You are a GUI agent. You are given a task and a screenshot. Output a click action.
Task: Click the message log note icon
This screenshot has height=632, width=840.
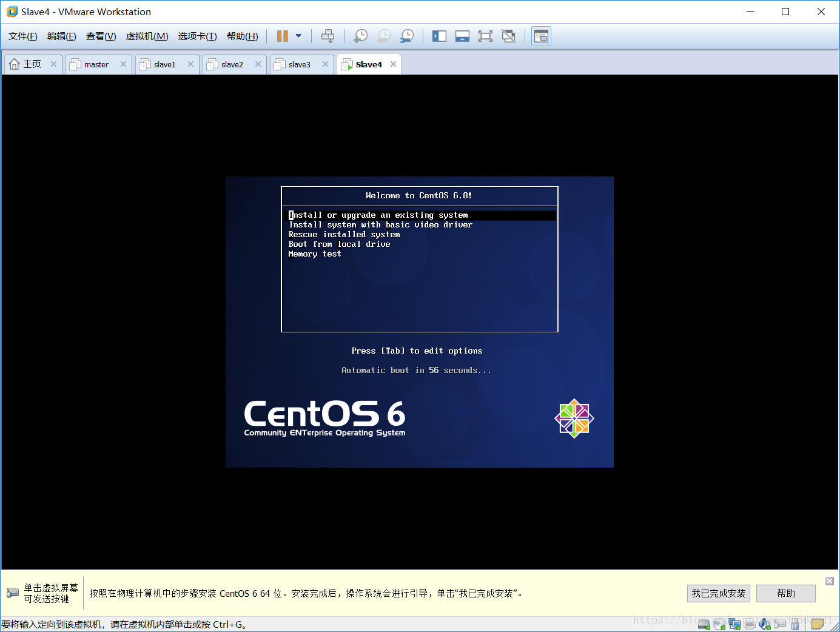pos(817,624)
